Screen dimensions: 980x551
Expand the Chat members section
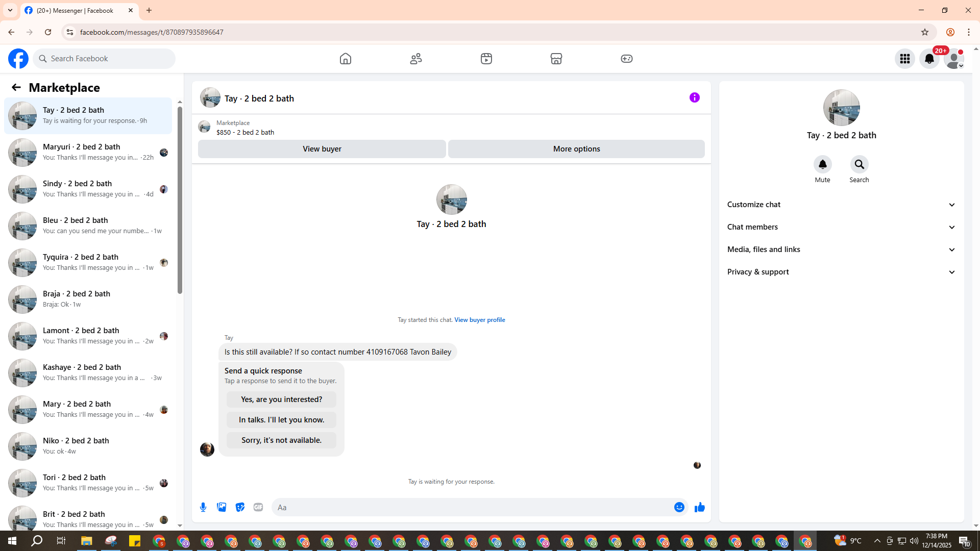click(x=841, y=227)
